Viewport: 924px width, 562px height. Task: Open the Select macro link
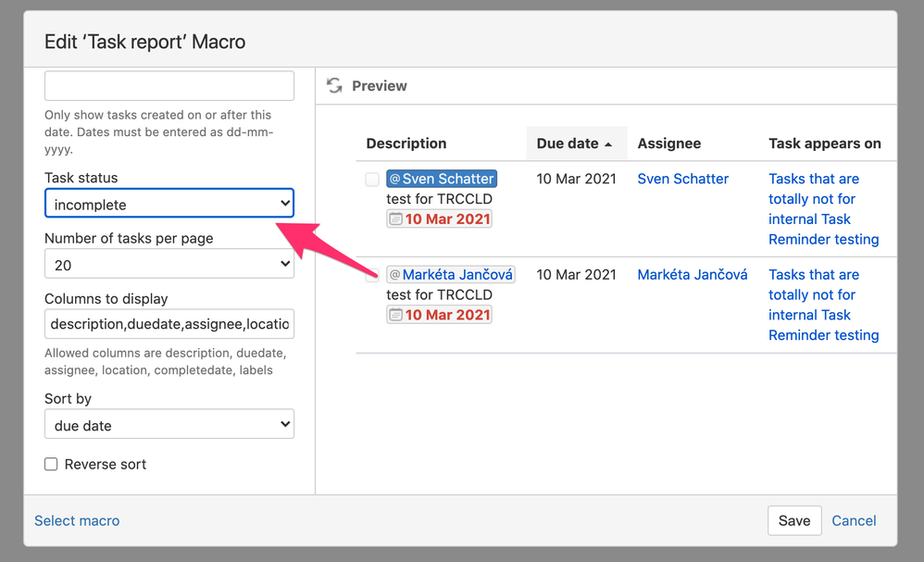77,520
